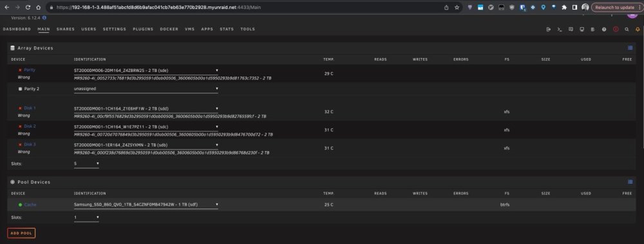Click the Pool Devices header icon
The width and height of the screenshot is (644, 244).
pyautogui.click(x=13, y=182)
